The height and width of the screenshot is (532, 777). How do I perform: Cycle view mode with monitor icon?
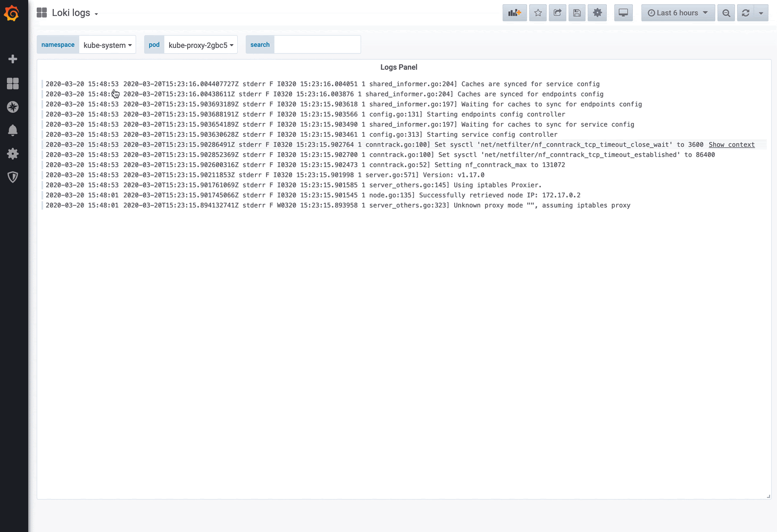(x=623, y=13)
